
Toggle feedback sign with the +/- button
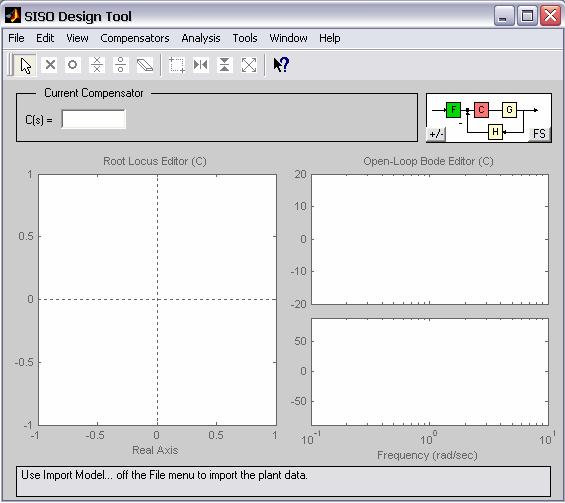(436, 134)
